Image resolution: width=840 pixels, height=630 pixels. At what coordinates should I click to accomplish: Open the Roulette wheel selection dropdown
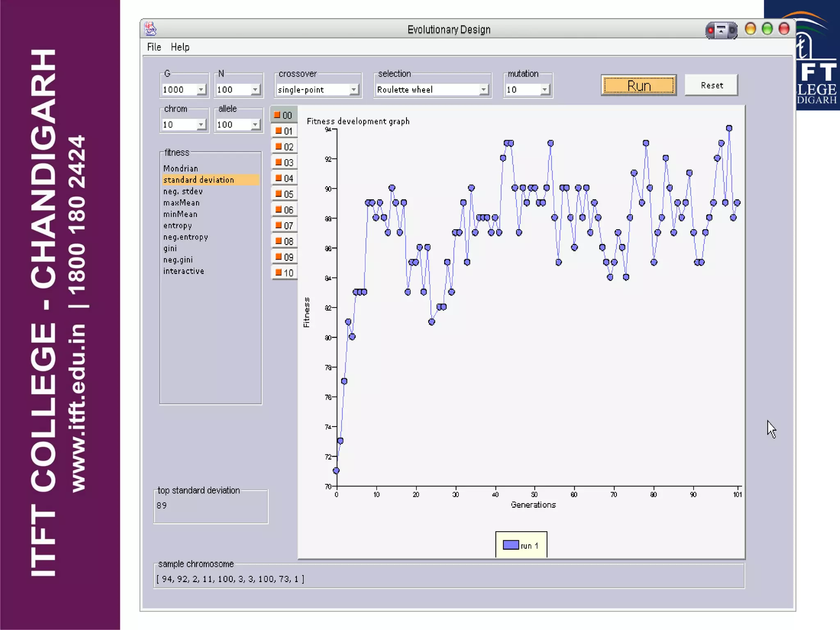click(484, 89)
